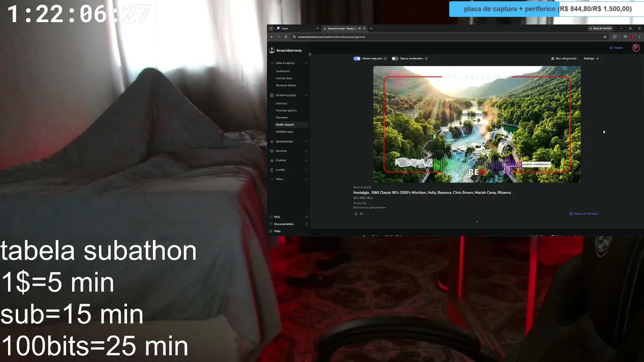Viewport: 644px width, 362px height.
Task: Open Overlays gallery in the sidebar
Action: [286, 110]
